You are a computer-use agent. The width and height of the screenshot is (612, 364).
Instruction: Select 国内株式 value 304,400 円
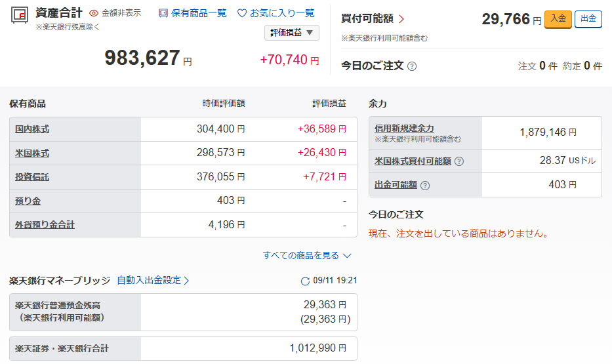[x=220, y=129]
